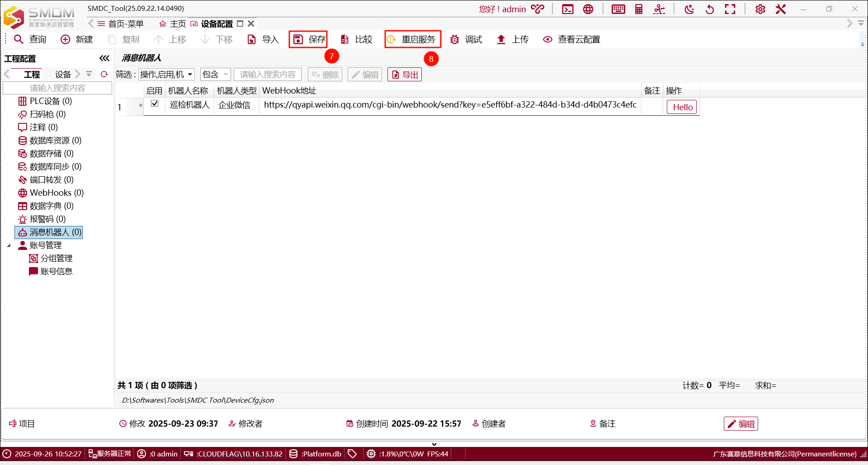
Task: Click in the sidebar search field
Action: pos(57,88)
